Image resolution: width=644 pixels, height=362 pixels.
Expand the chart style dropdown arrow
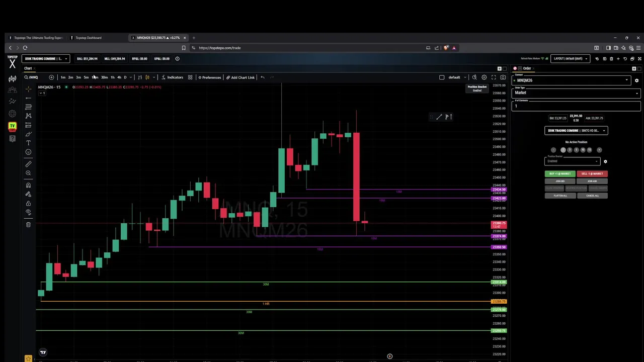click(x=154, y=77)
